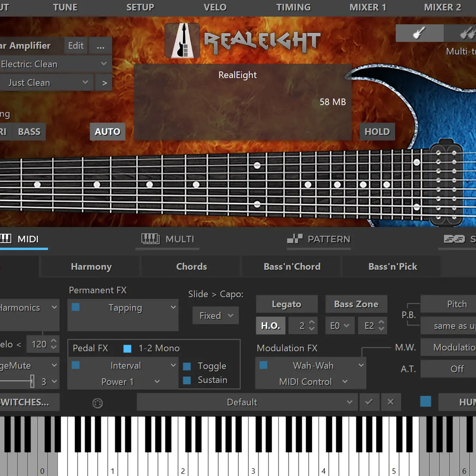
Task: Enable the Tapping permanent FX checkbox
Action: (x=76, y=307)
